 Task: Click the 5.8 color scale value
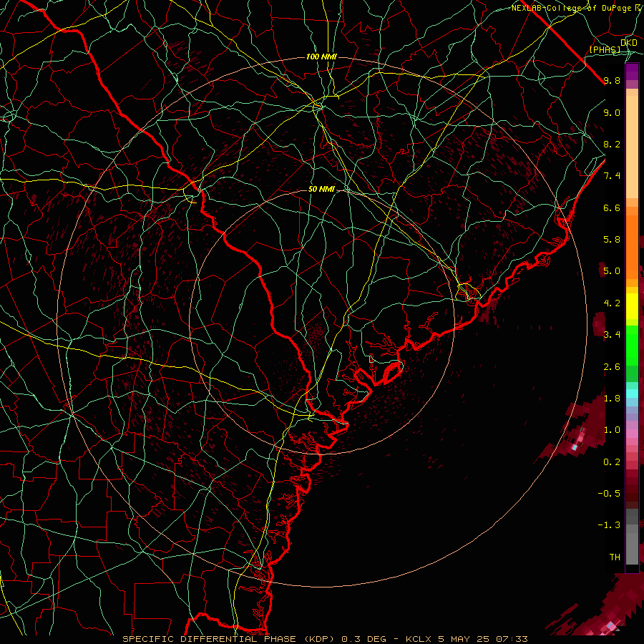(612, 240)
